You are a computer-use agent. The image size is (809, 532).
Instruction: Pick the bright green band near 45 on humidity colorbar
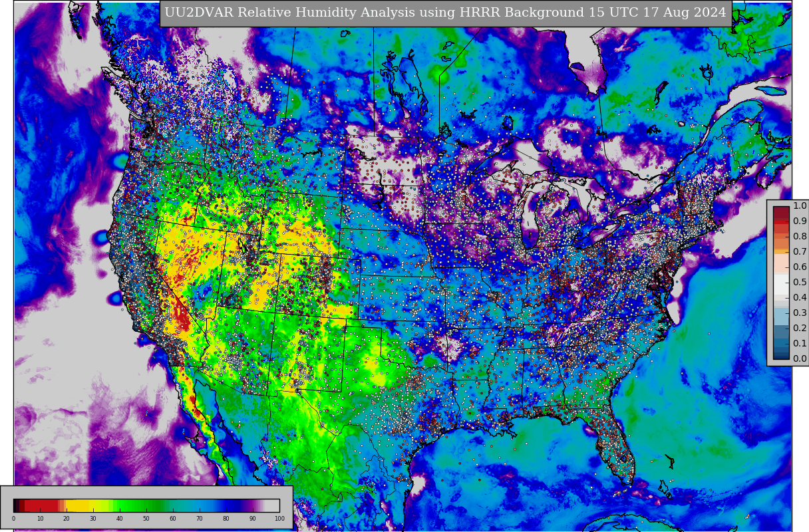click(x=133, y=505)
